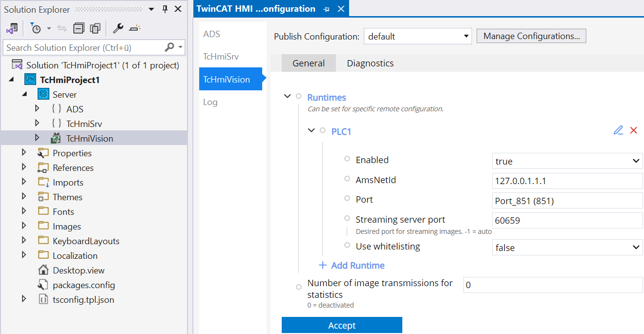The image size is (644, 334).
Task: Toggle Show All Files in Solution Explorer
Action: (x=95, y=28)
